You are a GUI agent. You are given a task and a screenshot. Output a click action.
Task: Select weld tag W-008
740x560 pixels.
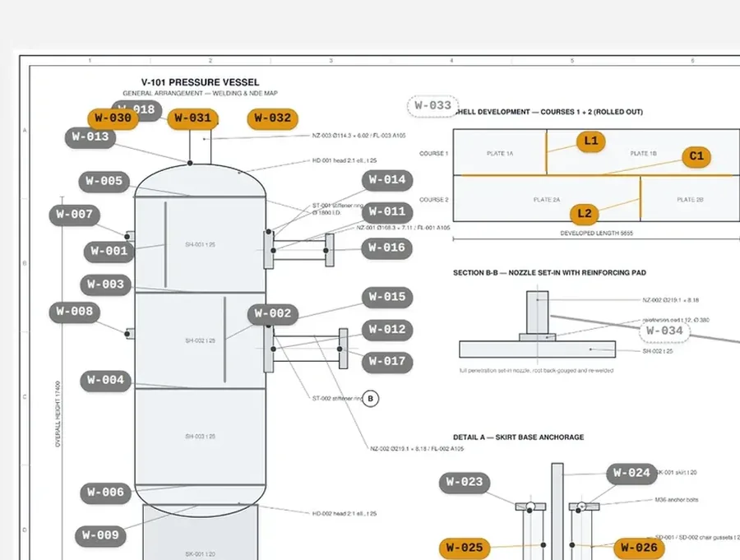(x=74, y=312)
